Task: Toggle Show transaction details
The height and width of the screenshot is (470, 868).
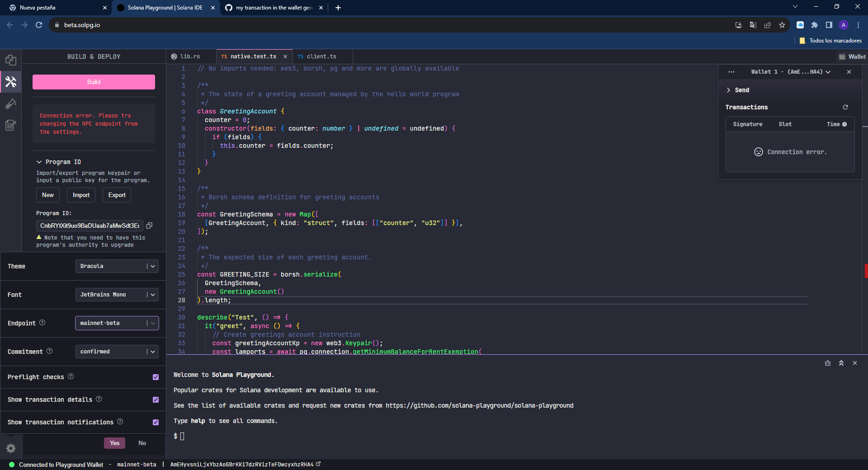Action: (x=156, y=400)
